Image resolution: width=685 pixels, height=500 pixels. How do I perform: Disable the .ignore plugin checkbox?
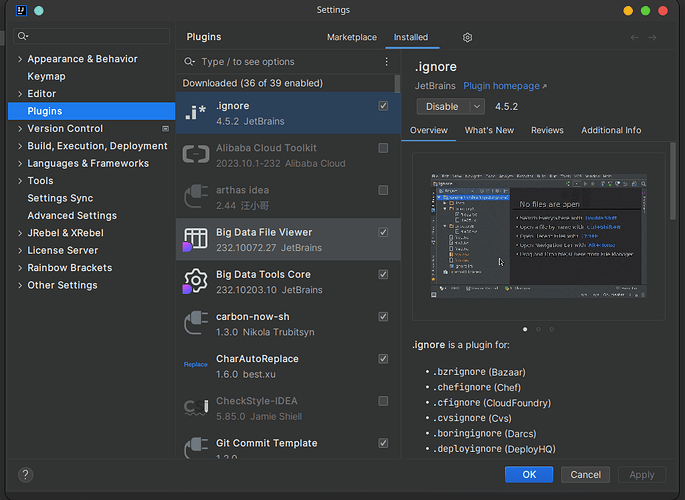[x=383, y=106]
